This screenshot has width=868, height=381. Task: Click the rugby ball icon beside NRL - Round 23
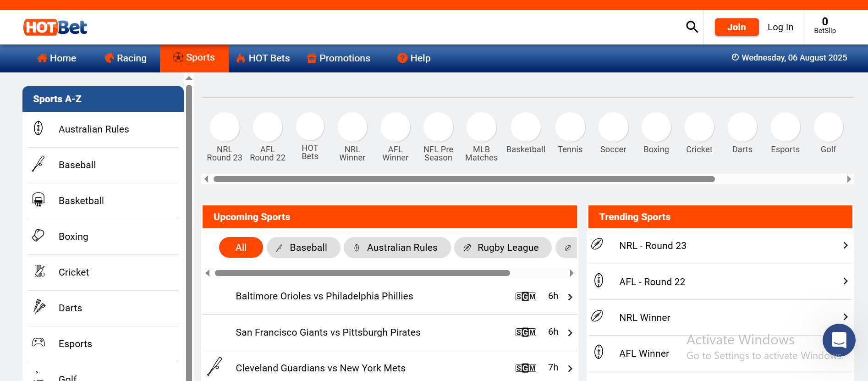(x=597, y=244)
